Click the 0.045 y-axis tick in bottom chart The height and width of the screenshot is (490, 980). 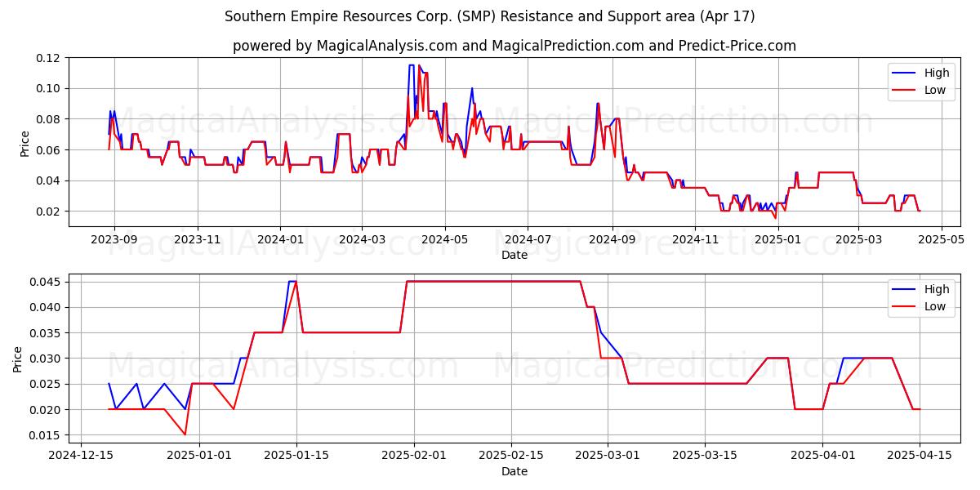click(45, 282)
